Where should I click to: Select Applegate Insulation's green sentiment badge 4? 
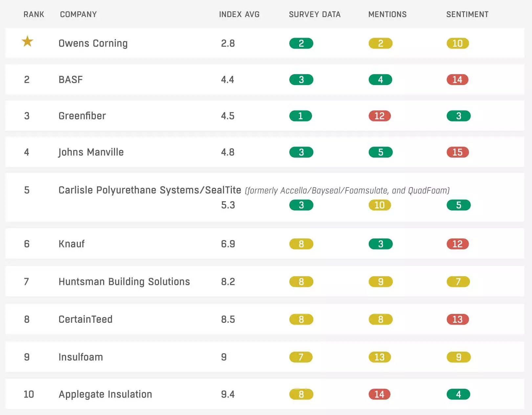pyautogui.click(x=458, y=394)
